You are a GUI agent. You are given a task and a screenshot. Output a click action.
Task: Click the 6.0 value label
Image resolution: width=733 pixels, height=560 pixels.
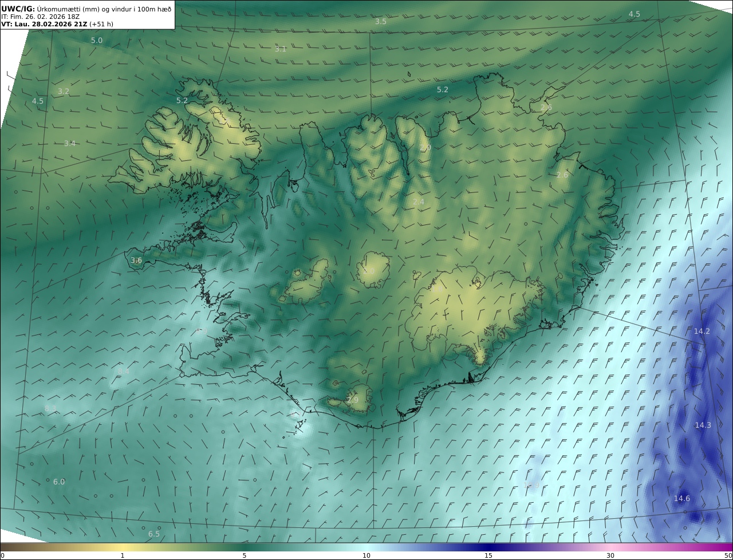pyautogui.click(x=59, y=482)
